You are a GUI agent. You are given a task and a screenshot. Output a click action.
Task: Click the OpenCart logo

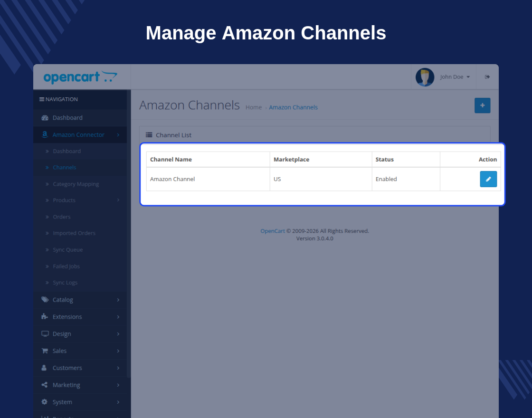pyautogui.click(x=80, y=77)
